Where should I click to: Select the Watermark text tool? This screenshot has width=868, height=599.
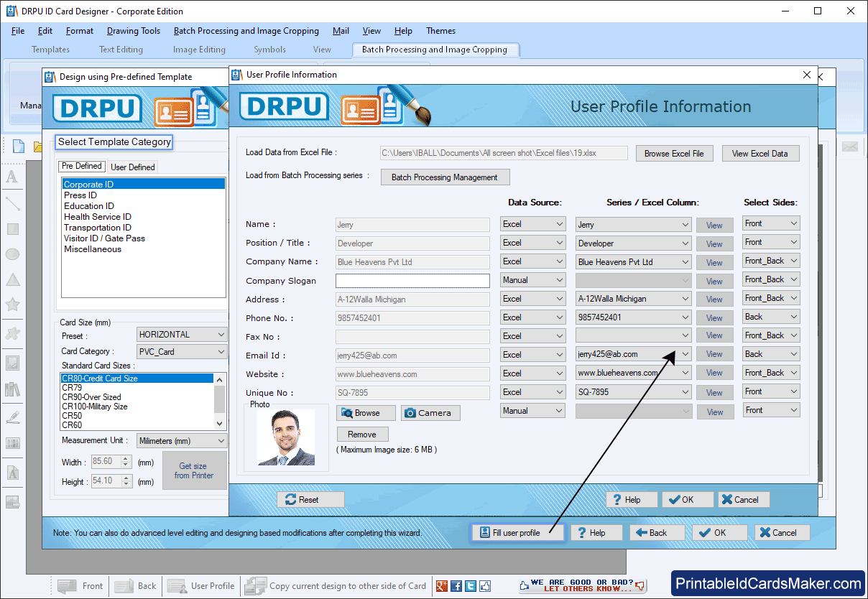(x=12, y=473)
